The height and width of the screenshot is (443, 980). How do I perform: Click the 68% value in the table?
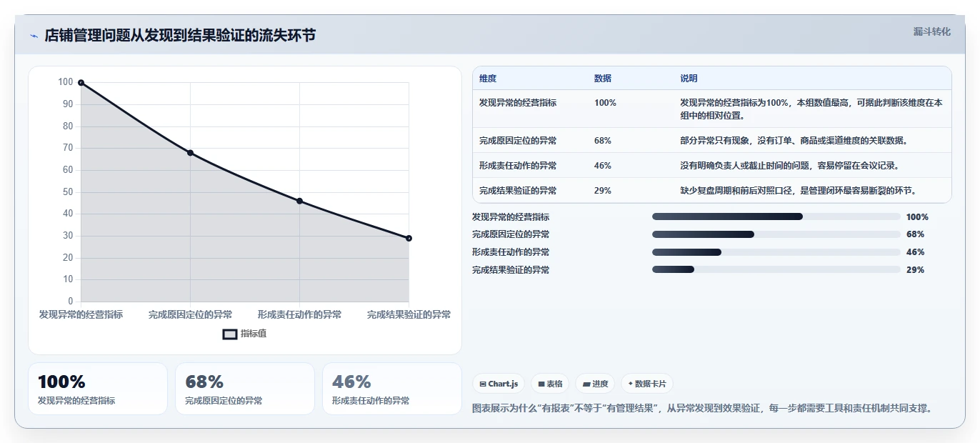[603, 141]
